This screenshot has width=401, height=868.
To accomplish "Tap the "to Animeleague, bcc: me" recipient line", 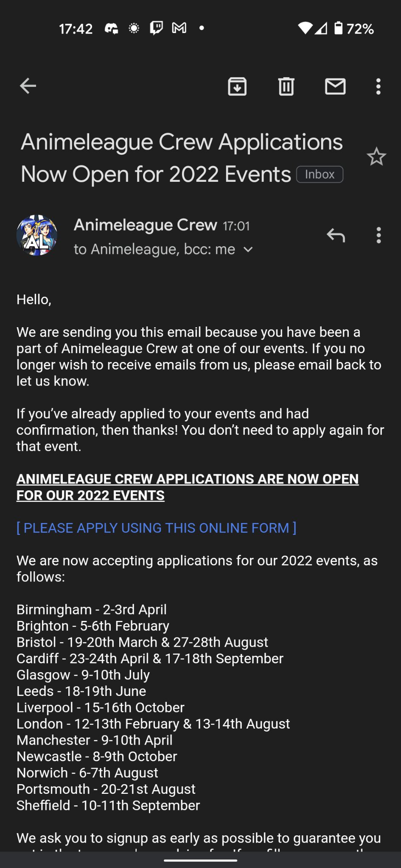I will click(x=154, y=249).
